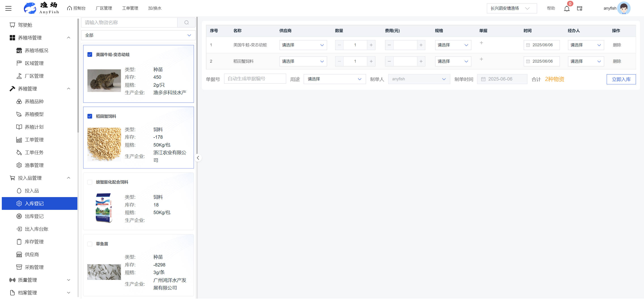The width and height of the screenshot is (644, 302).
Task: Open 工单管理 in top navigation
Action: 130,8
